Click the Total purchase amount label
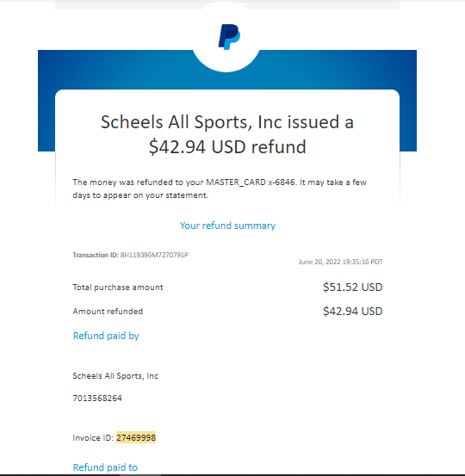The width and height of the screenshot is (465, 476). click(118, 287)
